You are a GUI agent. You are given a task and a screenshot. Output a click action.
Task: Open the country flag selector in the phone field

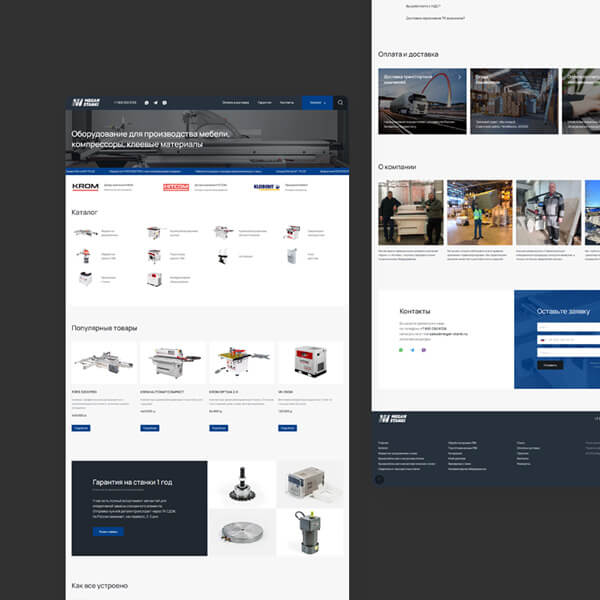542,340
